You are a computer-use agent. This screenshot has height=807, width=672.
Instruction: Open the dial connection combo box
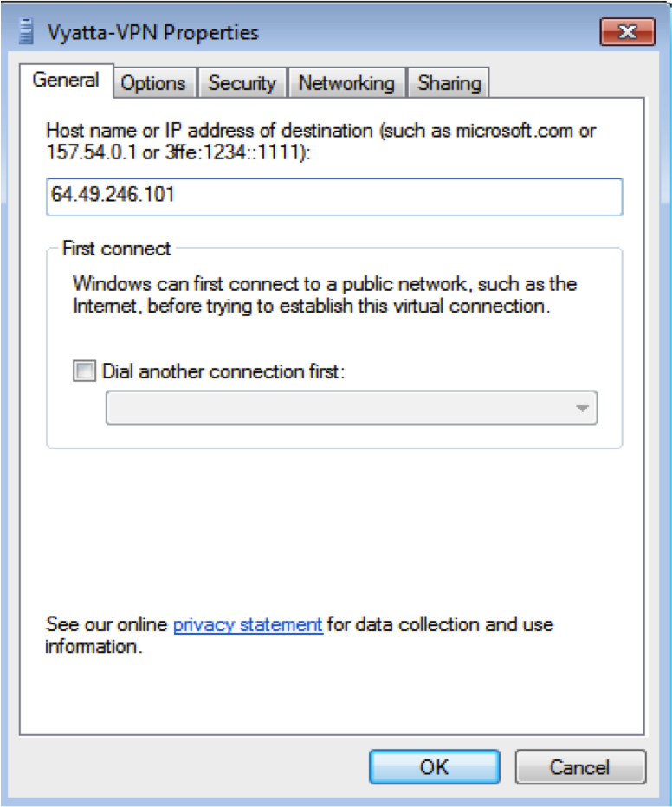pyautogui.click(x=352, y=408)
